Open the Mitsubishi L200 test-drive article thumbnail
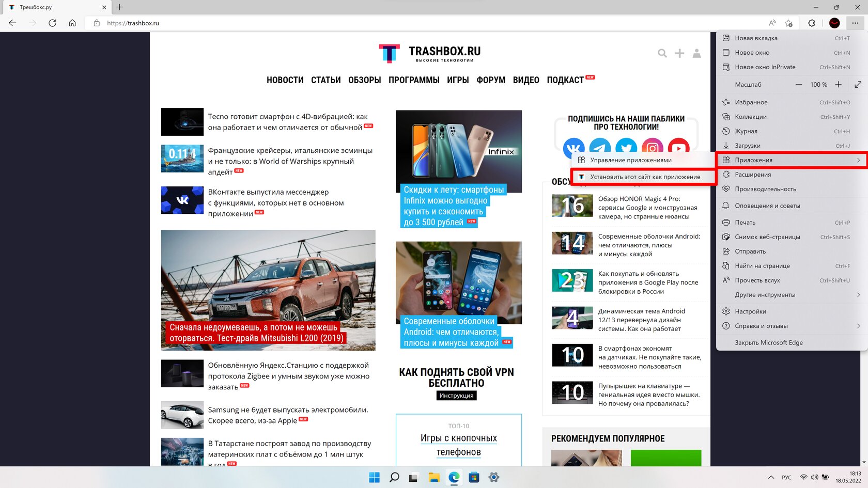Viewport: 868px width, 488px height. (x=268, y=290)
